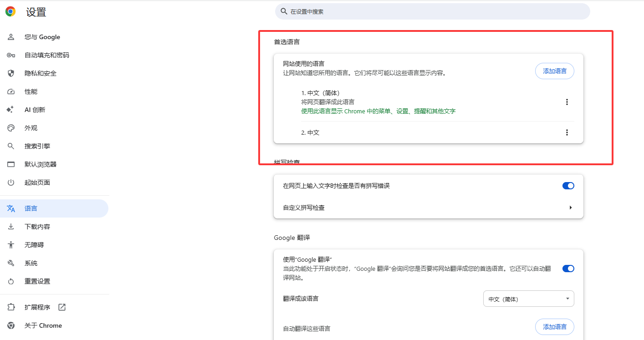
Task: Click the reset icon for 重置设置
Action: 11,281
